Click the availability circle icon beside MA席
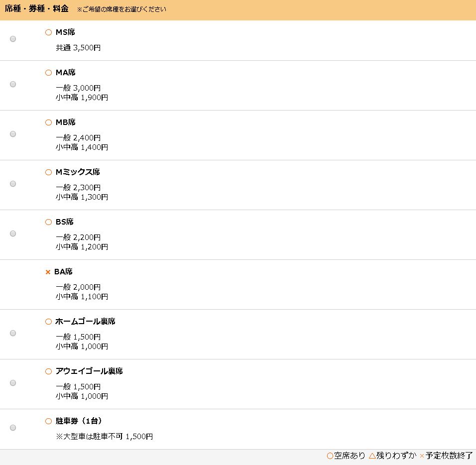This screenshot has height=465, width=476. pos(48,73)
